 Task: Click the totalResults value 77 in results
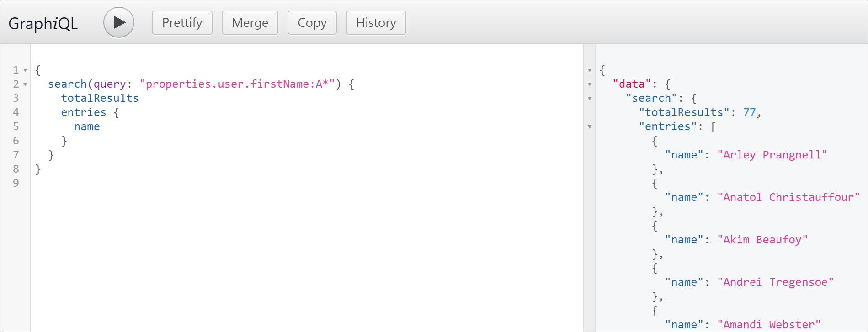[749, 112]
